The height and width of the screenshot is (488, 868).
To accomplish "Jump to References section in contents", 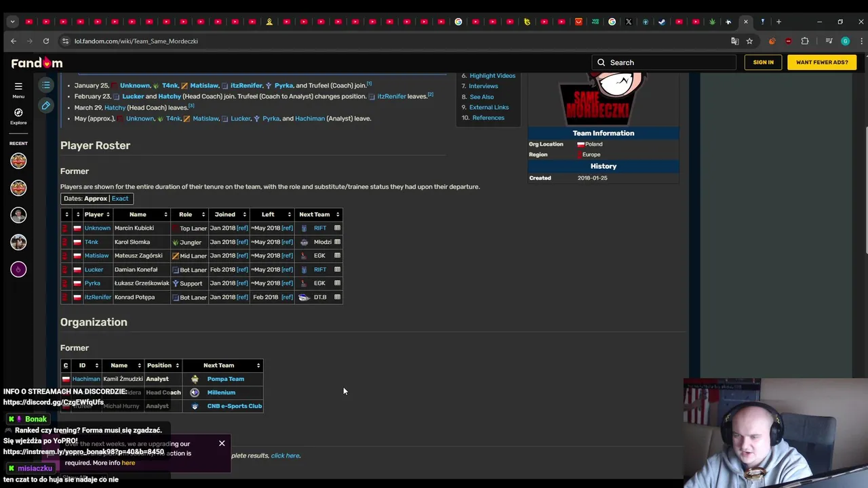I will click(488, 118).
